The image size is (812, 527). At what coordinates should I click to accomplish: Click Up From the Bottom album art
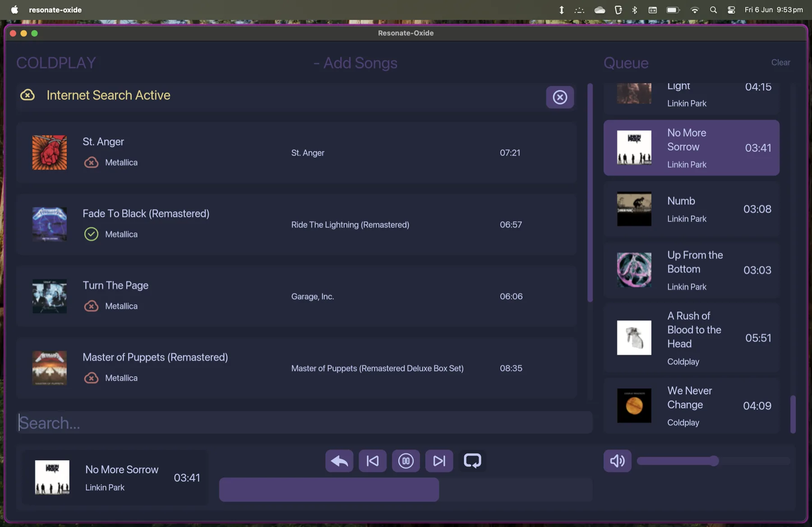point(634,270)
